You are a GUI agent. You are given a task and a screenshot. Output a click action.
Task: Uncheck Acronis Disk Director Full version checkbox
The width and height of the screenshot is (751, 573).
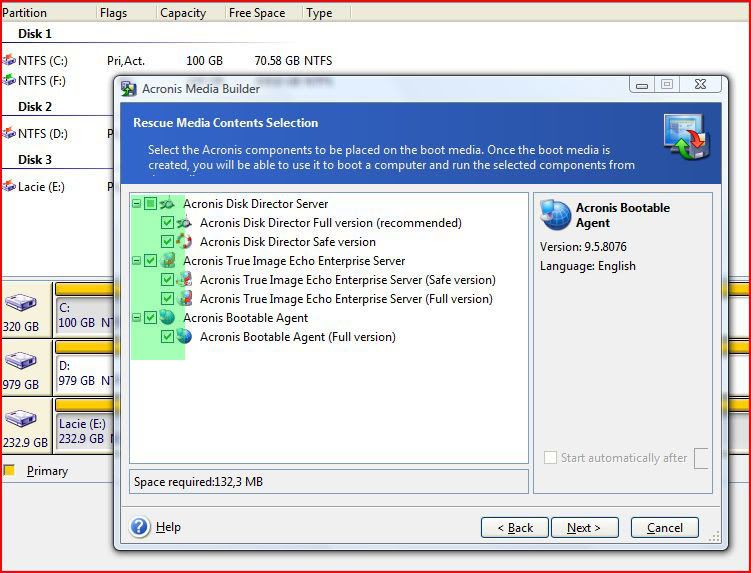coord(167,223)
